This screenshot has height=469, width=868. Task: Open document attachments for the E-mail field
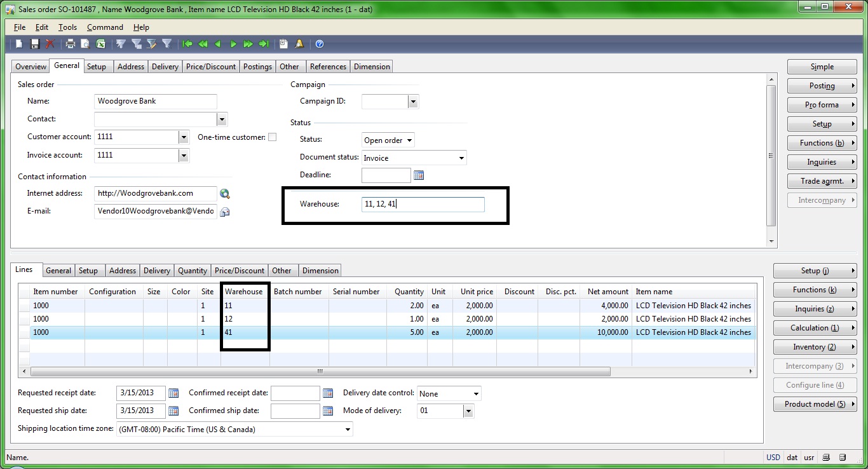(225, 212)
